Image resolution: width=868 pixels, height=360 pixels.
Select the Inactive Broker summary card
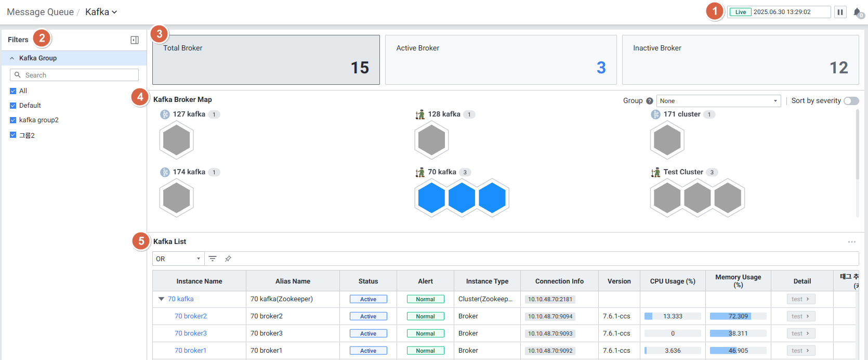coord(740,60)
